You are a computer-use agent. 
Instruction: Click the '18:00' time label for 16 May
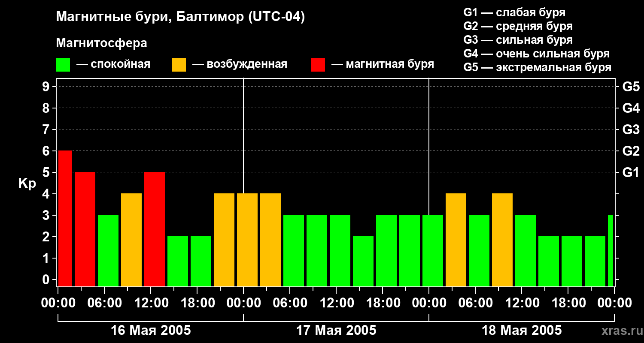click(x=197, y=303)
